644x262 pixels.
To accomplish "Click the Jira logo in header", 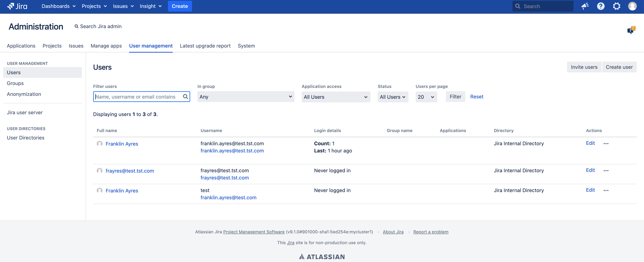I will (17, 6).
